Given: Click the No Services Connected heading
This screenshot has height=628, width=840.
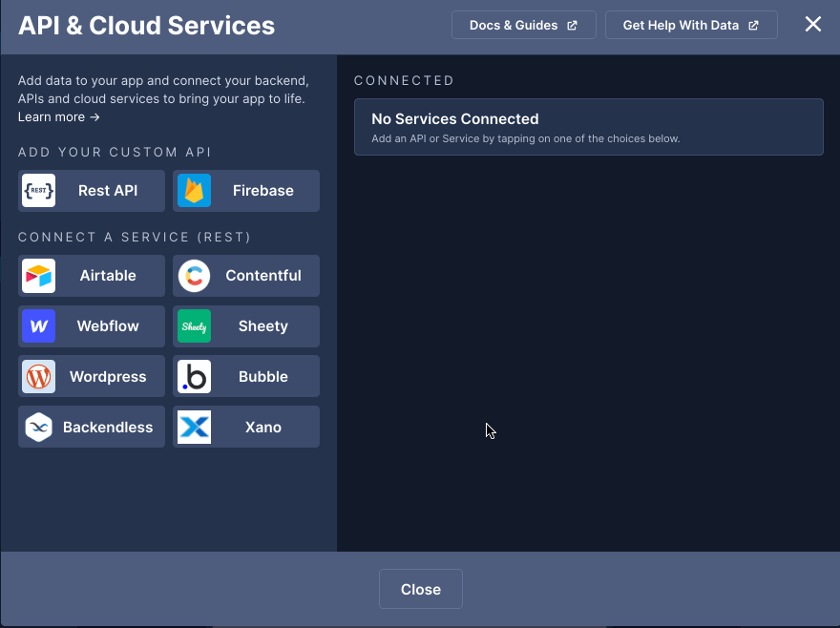Looking at the screenshot, I should (454, 119).
